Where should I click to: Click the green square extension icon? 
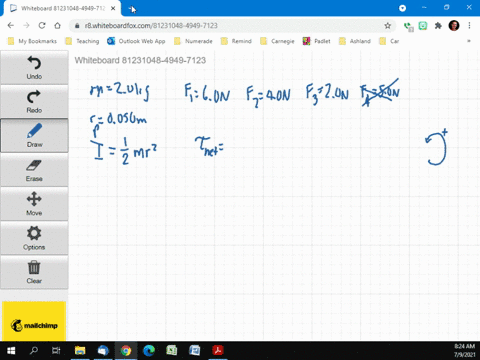coord(423,26)
